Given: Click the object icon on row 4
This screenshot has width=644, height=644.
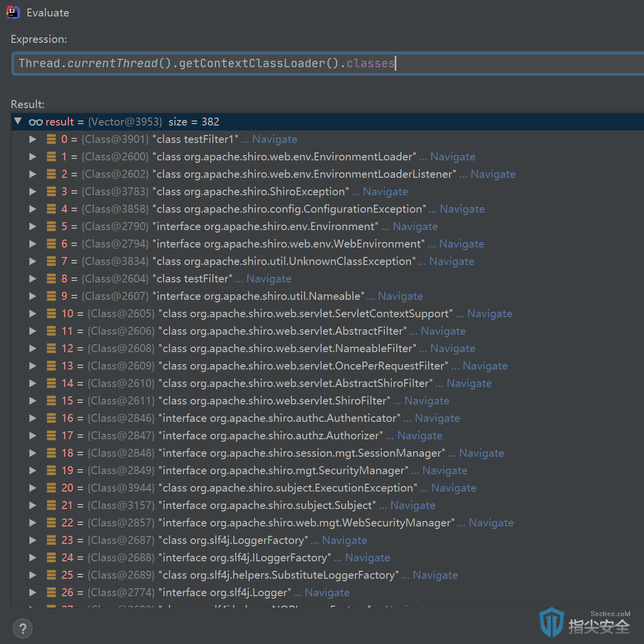Looking at the screenshot, I should click(51, 209).
